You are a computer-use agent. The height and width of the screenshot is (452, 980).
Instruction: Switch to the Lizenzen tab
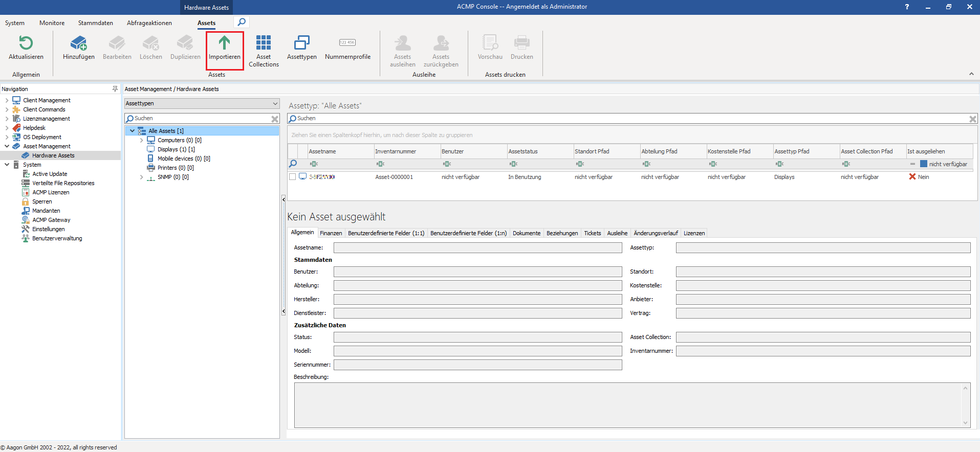(694, 233)
